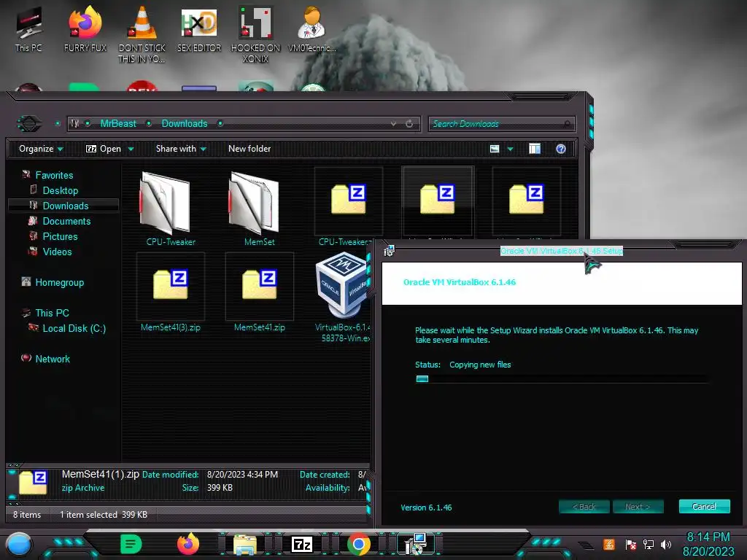The height and width of the screenshot is (560, 747).
Task: Open the Action Center flag icon
Action: pos(631,544)
